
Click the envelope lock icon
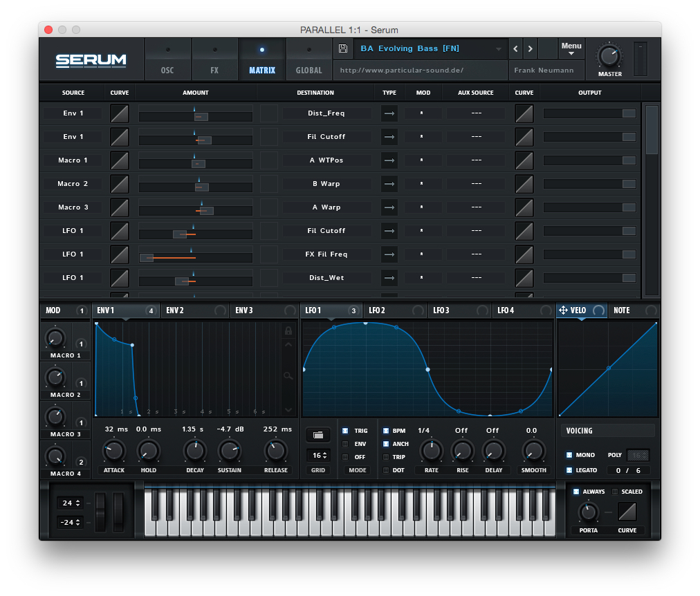(288, 330)
